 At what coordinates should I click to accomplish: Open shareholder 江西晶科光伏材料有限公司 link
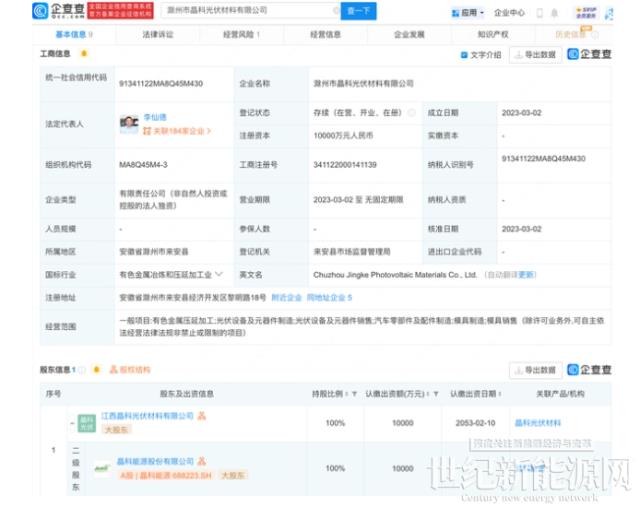pyautogui.click(x=147, y=416)
